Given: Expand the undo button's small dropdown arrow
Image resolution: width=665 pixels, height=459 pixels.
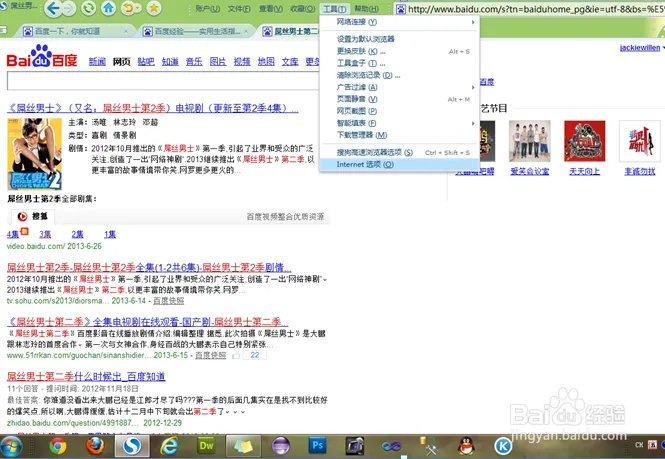Looking at the screenshot, I should point(138,8).
